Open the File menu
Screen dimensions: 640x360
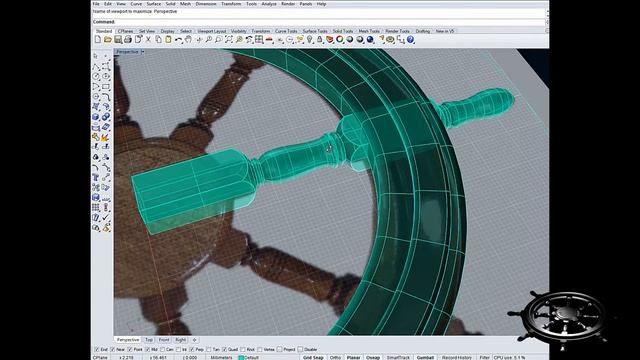click(x=96, y=4)
